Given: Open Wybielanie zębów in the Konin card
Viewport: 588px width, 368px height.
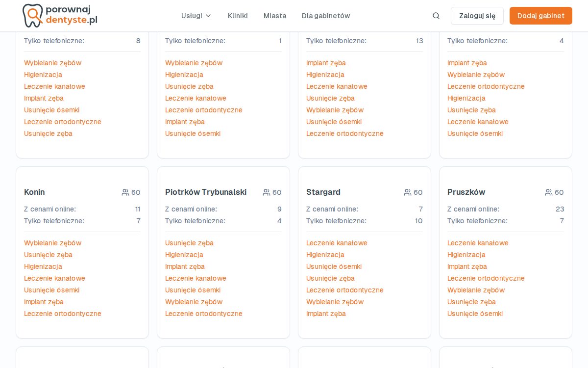Looking at the screenshot, I should [52, 243].
